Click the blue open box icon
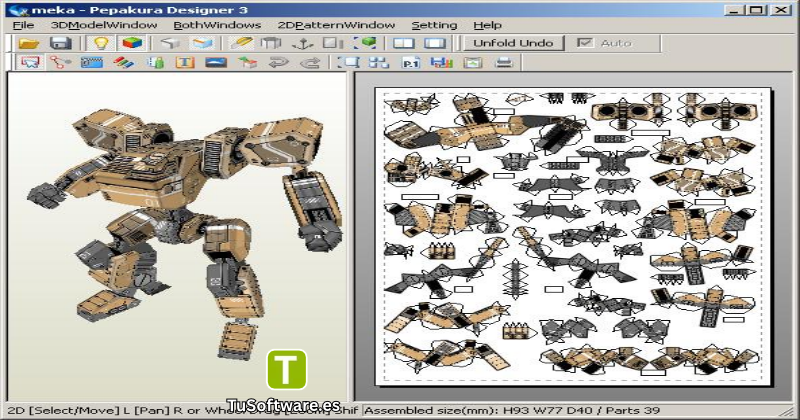This screenshot has height=420, width=800. tap(202, 43)
